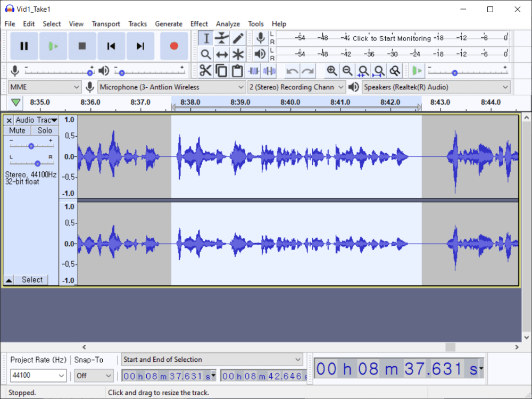
Task: Click the green timeline pin playhead button
Action: tap(15, 103)
